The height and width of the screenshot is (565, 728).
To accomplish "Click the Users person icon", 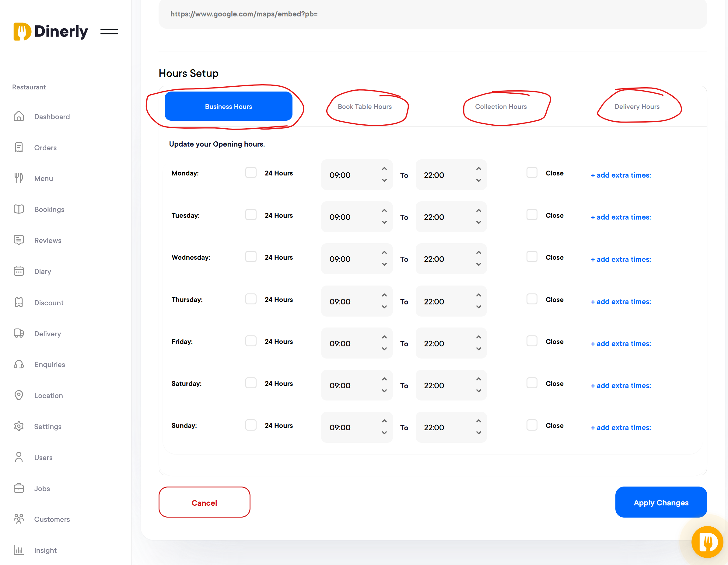I will pos(19,457).
